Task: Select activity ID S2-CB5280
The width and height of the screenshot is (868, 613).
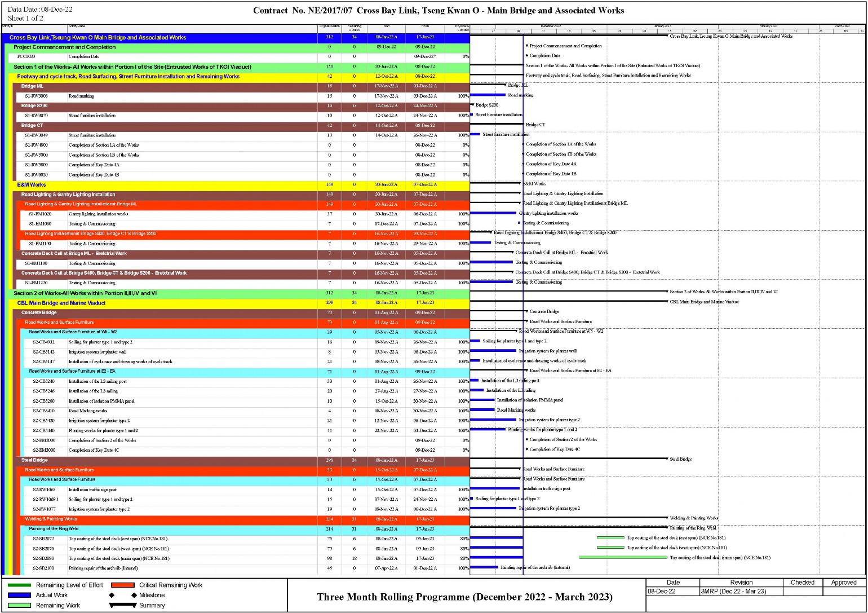Action: pos(44,401)
